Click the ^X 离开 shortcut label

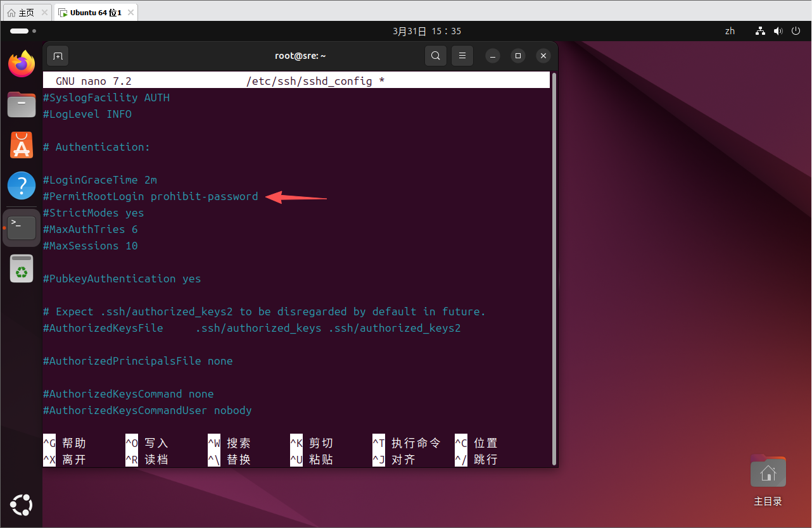tap(65, 460)
